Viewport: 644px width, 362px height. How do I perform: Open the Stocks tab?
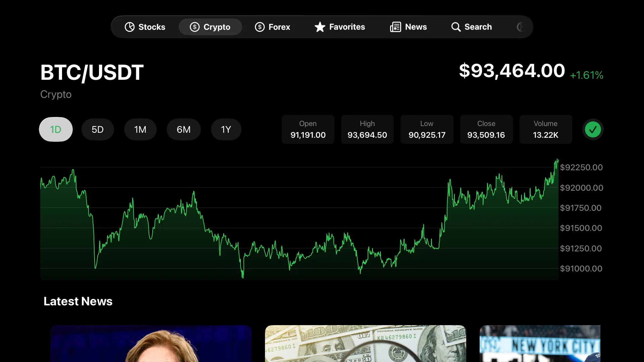point(145,27)
